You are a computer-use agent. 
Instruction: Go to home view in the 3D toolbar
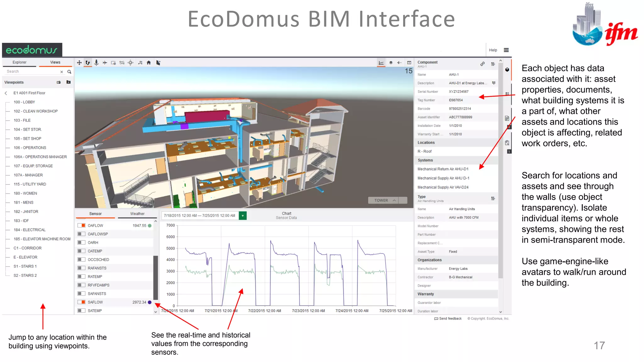[x=149, y=63]
